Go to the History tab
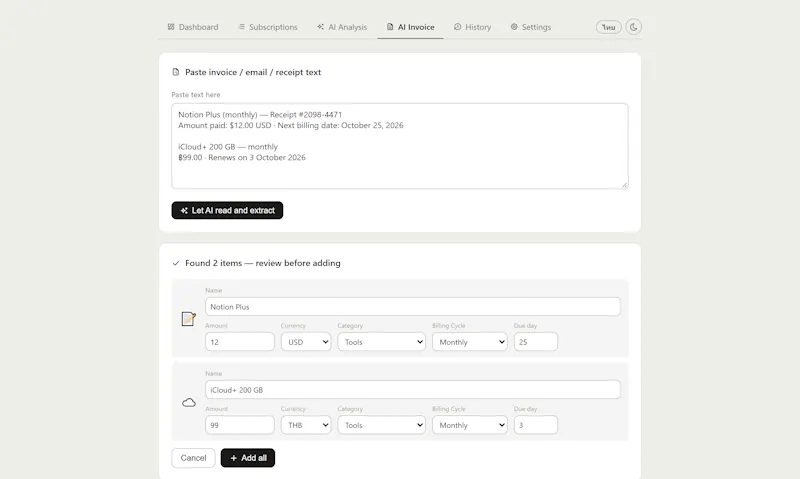This screenshot has width=800, height=479. pyautogui.click(x=472, y=27)
